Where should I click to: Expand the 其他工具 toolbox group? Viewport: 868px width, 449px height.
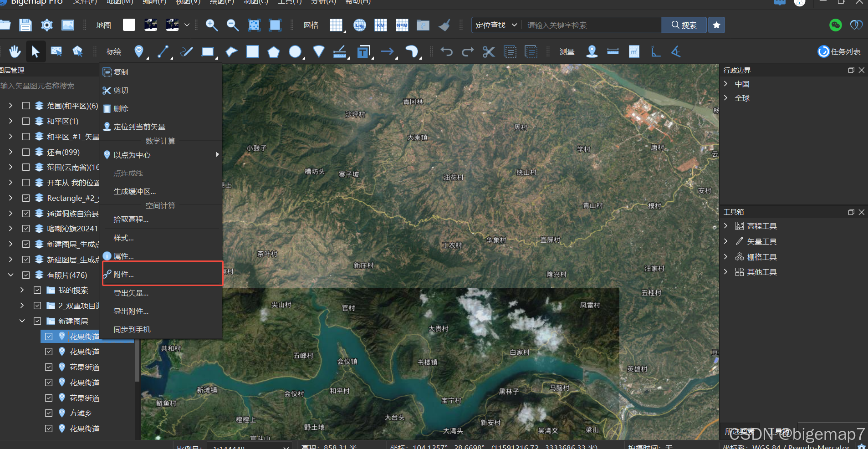(x=726, y=272)
